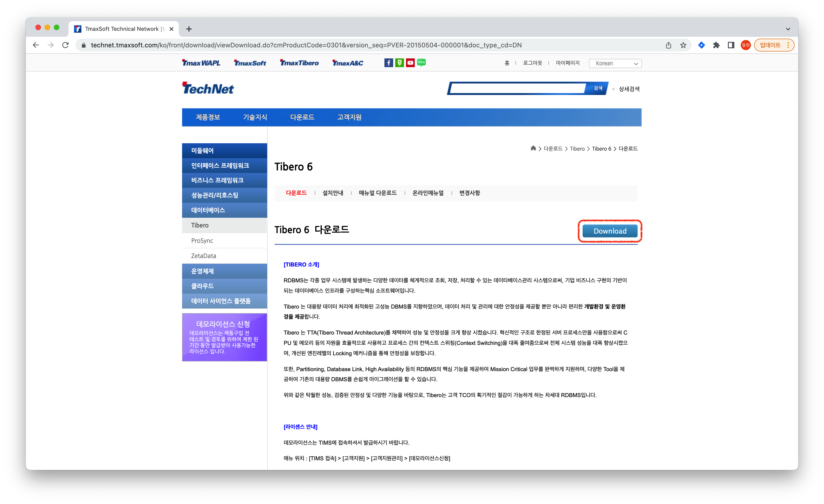Viewport: 824px width, 504px height.
Task: Reload the current page
Action: [66, 45]
